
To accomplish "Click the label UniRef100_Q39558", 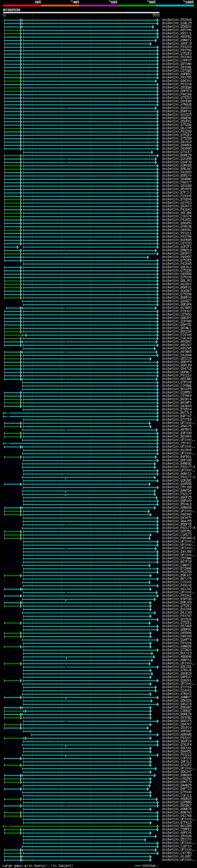I will point(177,484).
